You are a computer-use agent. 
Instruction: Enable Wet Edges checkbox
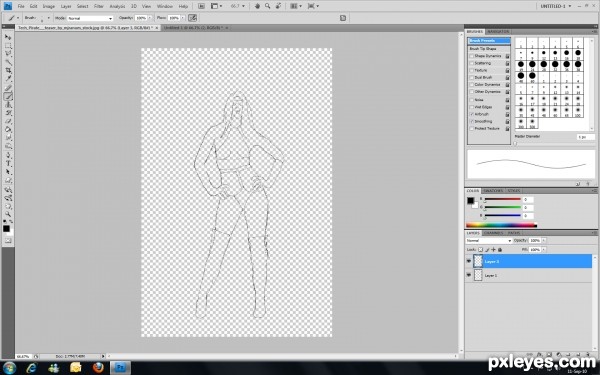[471, 107]
